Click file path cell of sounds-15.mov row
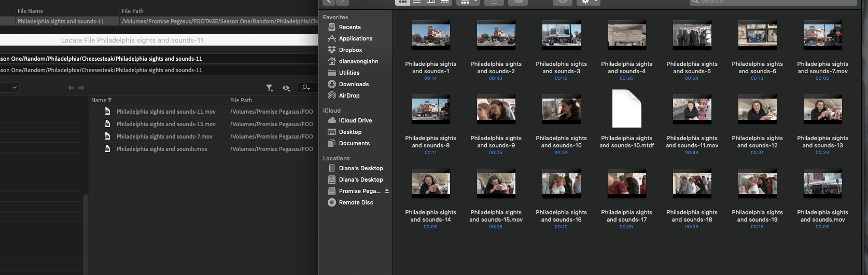 coord(272,124)
